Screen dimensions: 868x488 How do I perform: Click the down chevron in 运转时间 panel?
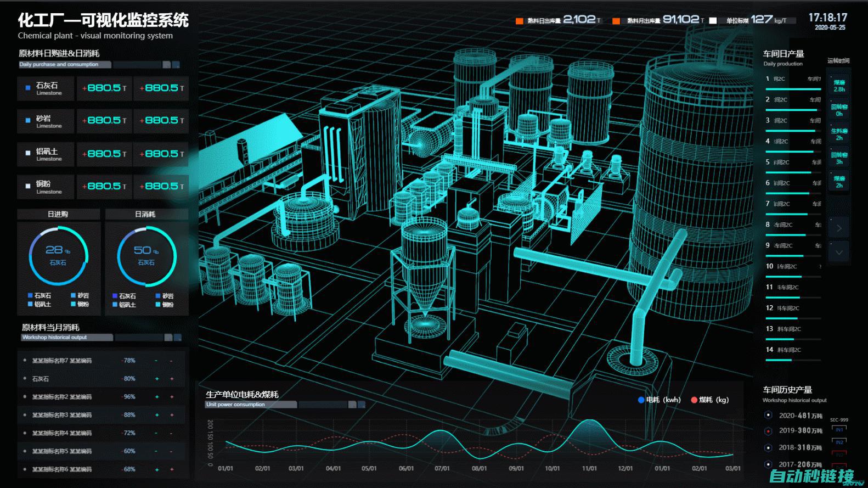coord(839,253)
